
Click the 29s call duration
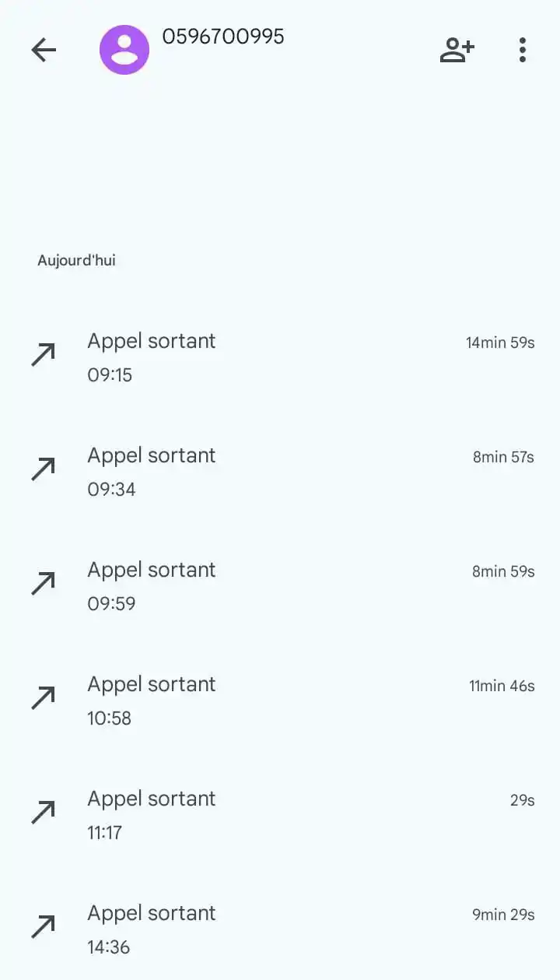click(x=523, y=800)
